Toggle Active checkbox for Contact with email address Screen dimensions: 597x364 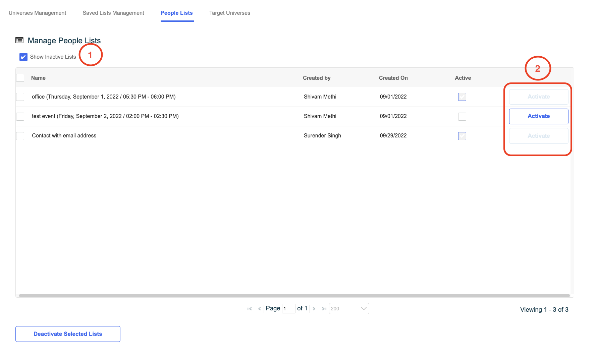[462, 136]
